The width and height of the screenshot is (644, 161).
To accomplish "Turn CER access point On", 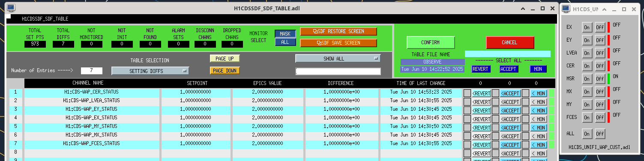I will 587,66.
